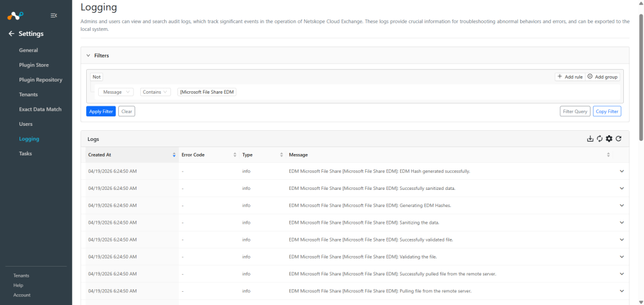The width and height of the screenshot is (644, 305).
Task: Expand 'EDM Hash generated successfully' log row
Action: (x=621, y=171)
